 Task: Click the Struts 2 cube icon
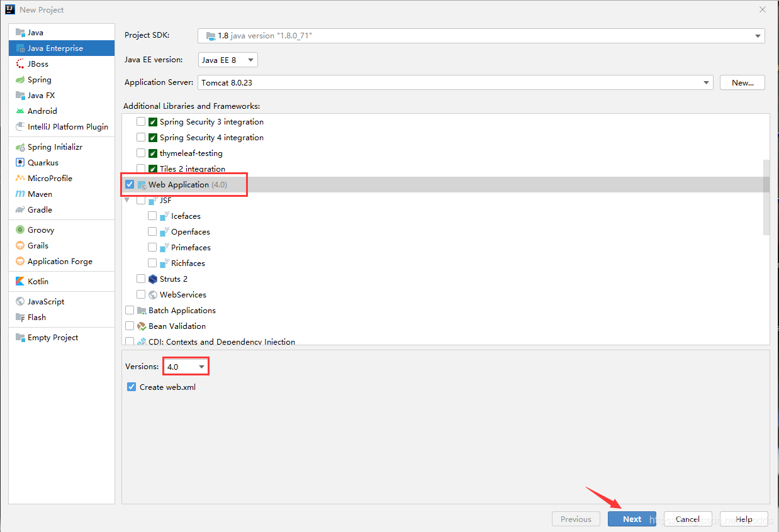tap(153, 279)
